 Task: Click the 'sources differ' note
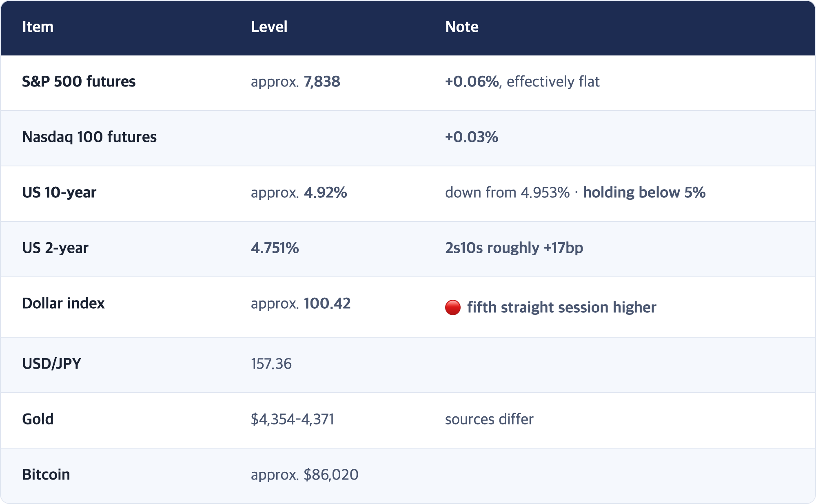489,419
